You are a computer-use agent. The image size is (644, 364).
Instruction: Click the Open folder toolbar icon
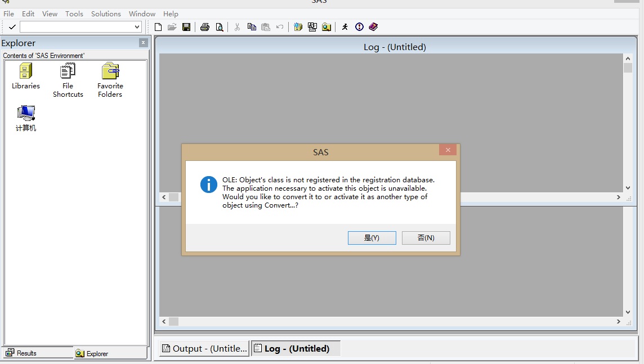[x=172, y=27]
